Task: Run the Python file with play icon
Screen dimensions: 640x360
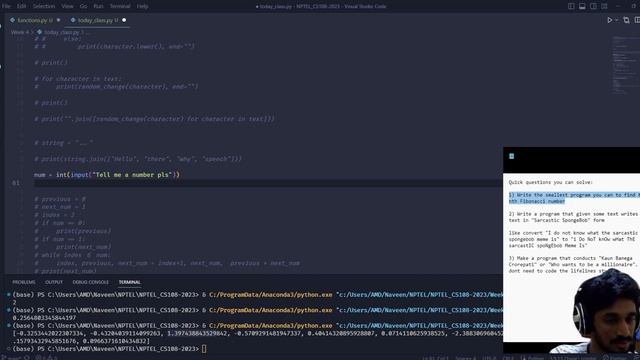Action: tap(609, 20)
